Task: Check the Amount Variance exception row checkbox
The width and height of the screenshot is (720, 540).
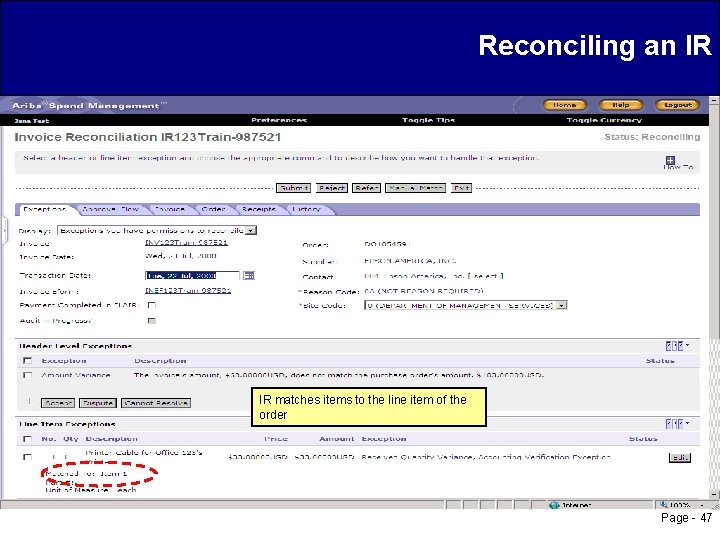Action: 28,375
